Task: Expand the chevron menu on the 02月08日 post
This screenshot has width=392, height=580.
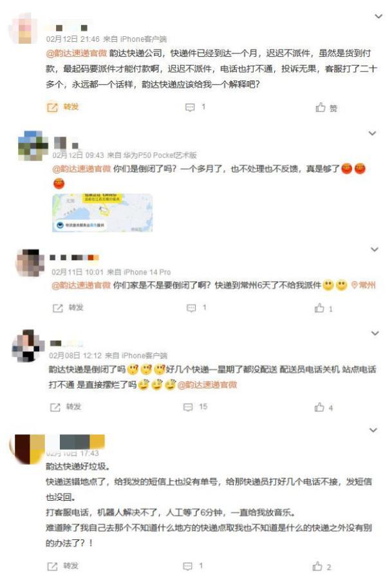Action: pos(375,333)
